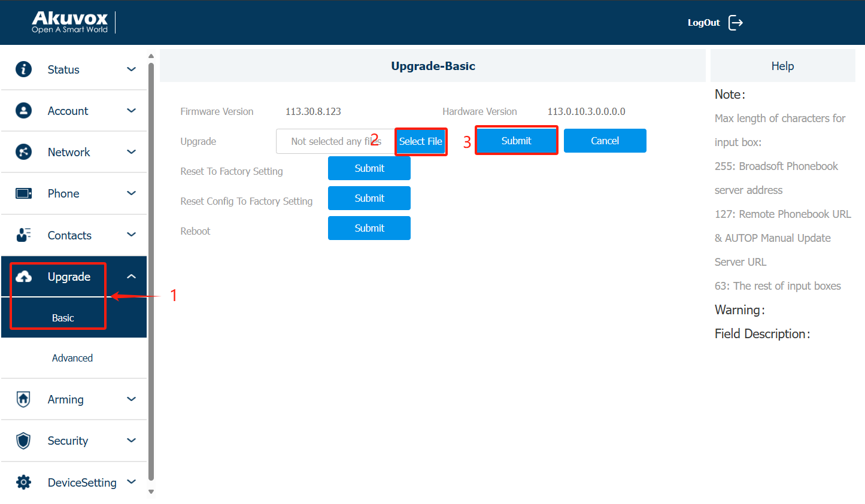865x504 pixels.
Task: Expand the Arming menu chevron
Action: coord(132,399)
